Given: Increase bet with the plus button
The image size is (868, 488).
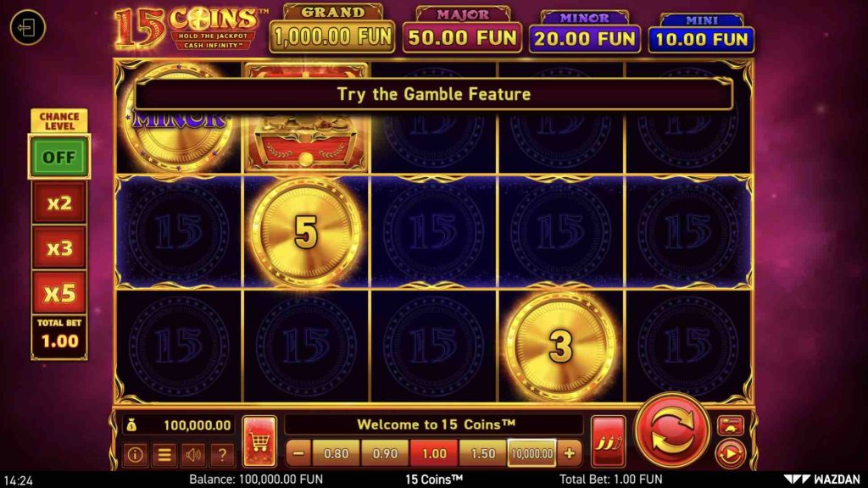Looking at the screenshot, I should (569, 453).
